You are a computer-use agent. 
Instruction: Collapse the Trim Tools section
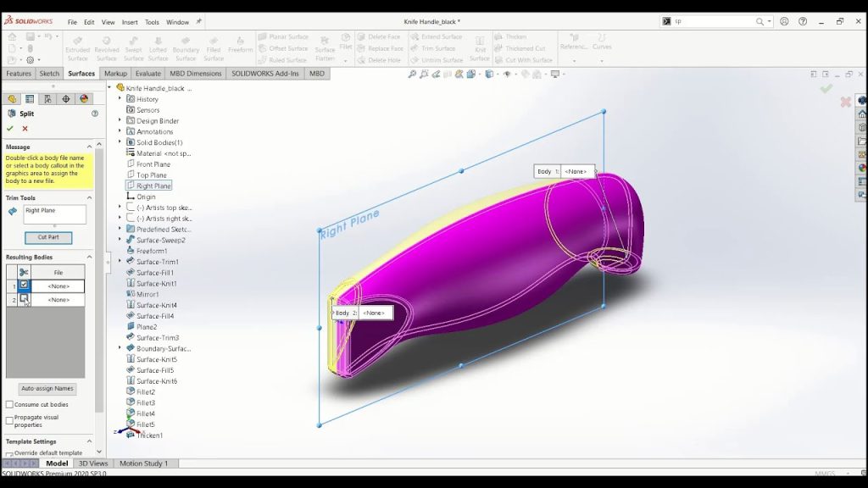point(89,197)
